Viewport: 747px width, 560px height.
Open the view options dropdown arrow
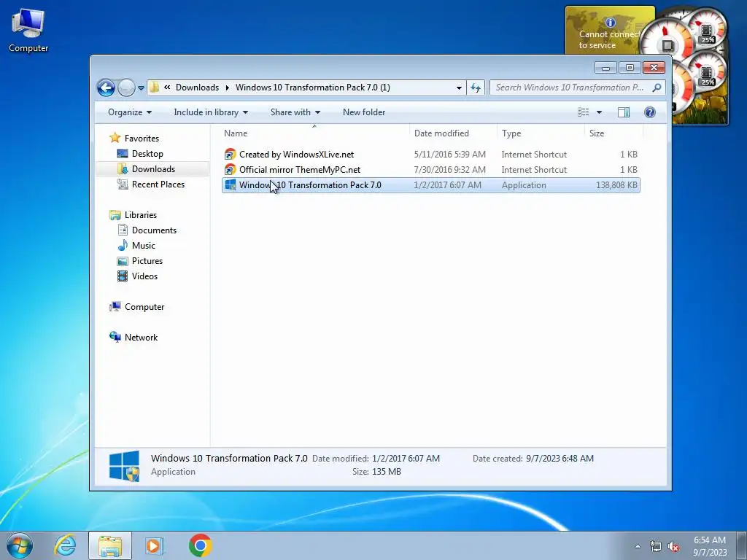click(x=600, y=112)
